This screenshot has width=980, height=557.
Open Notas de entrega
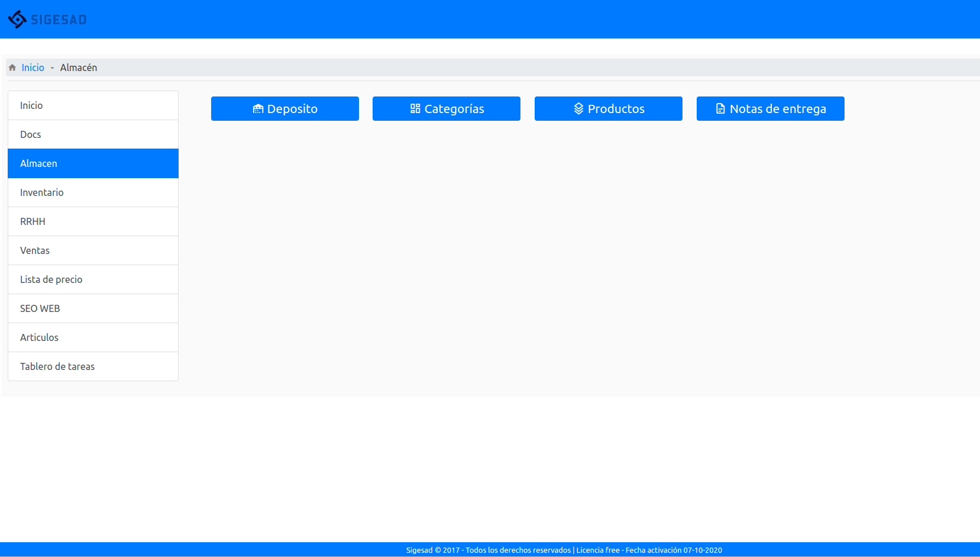point(771,109)
